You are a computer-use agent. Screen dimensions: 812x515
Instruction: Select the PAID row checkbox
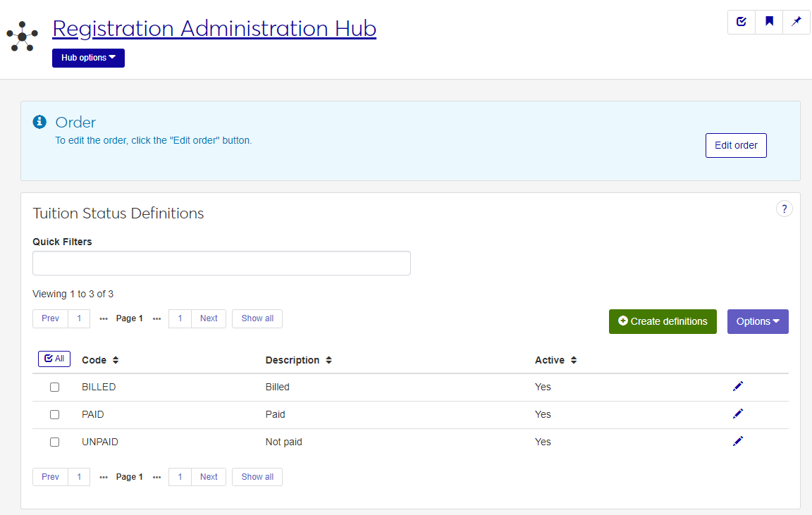pyautogui.click(x=55, y=414)
